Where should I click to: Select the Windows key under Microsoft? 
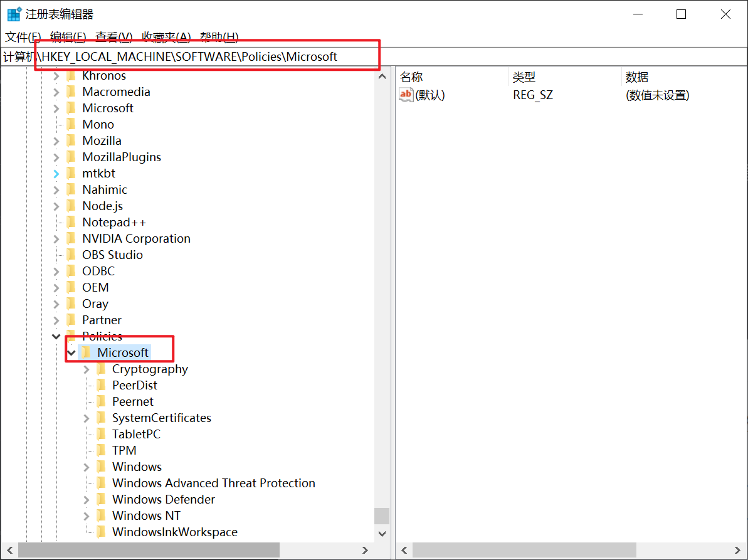click(137, 467)
